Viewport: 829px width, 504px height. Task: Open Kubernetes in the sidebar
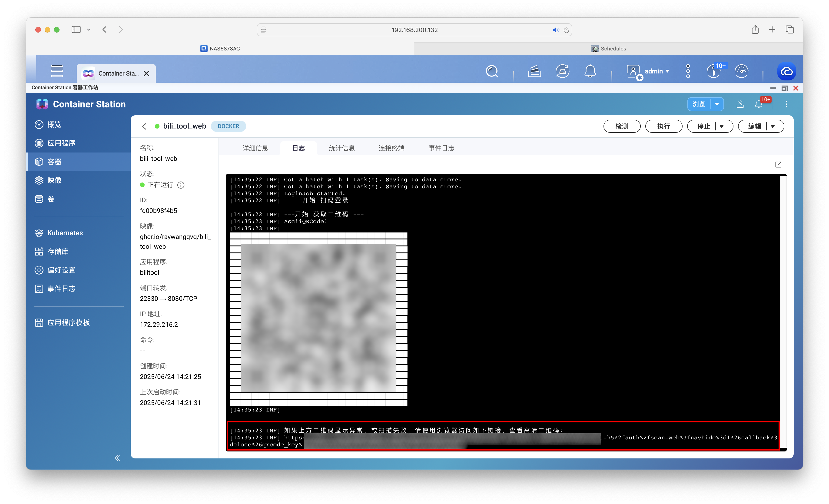pos(65,233)
